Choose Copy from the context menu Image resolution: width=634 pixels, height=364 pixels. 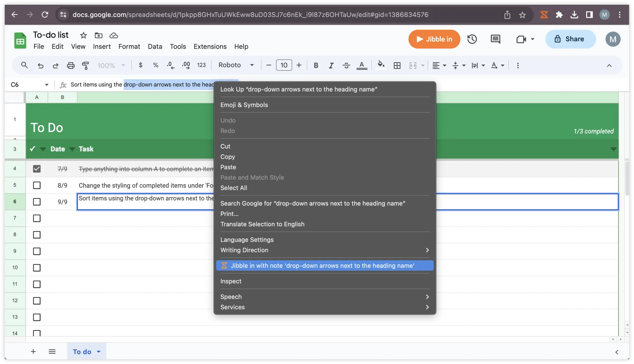227,157
